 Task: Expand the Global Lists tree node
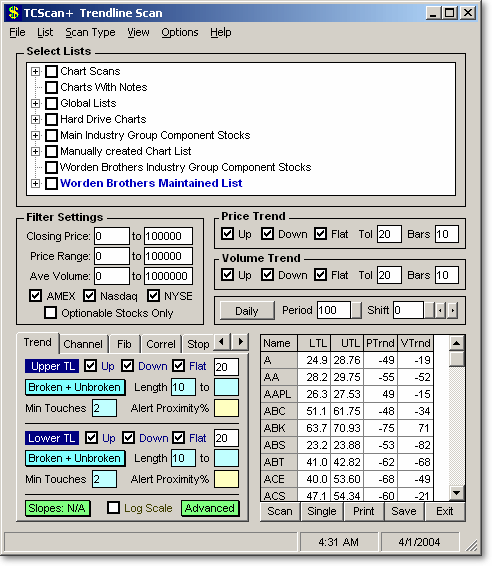[x=35, y=104]
